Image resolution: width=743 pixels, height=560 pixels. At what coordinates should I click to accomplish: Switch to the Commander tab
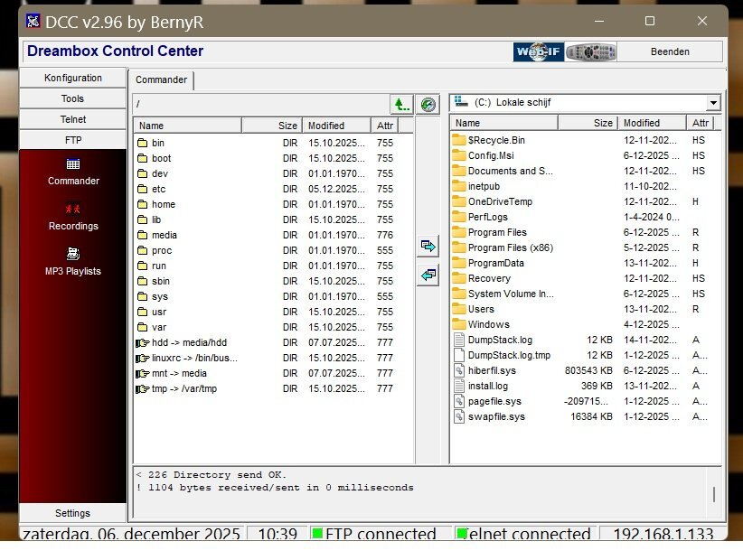point(162,80)
